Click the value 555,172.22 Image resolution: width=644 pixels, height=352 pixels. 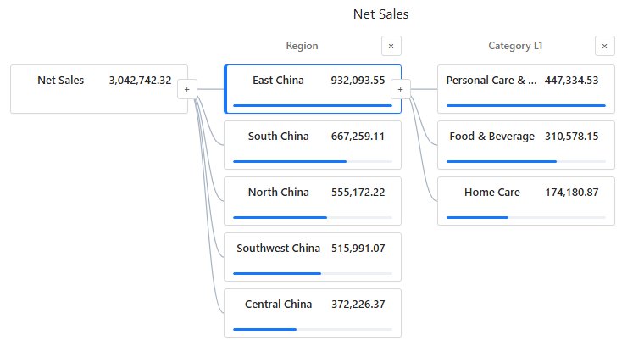358,192
